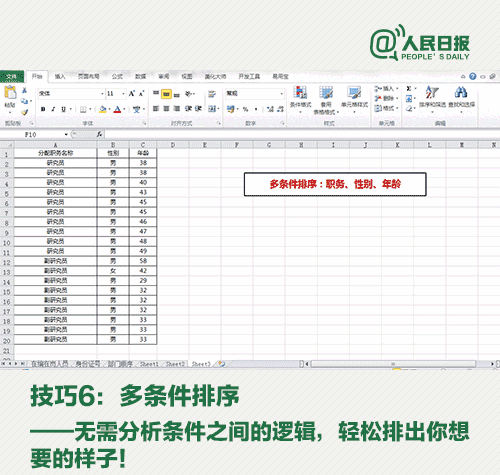Click the Fill down icon
This screenshot has width=500, height=475.
click(x=409, y=99)
